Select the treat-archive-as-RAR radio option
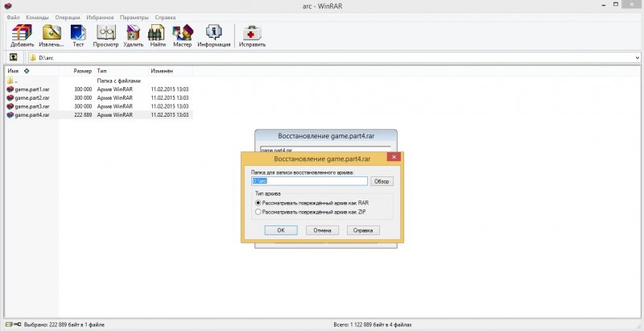Screen dimensions: 644x331 tap(258, 203)
